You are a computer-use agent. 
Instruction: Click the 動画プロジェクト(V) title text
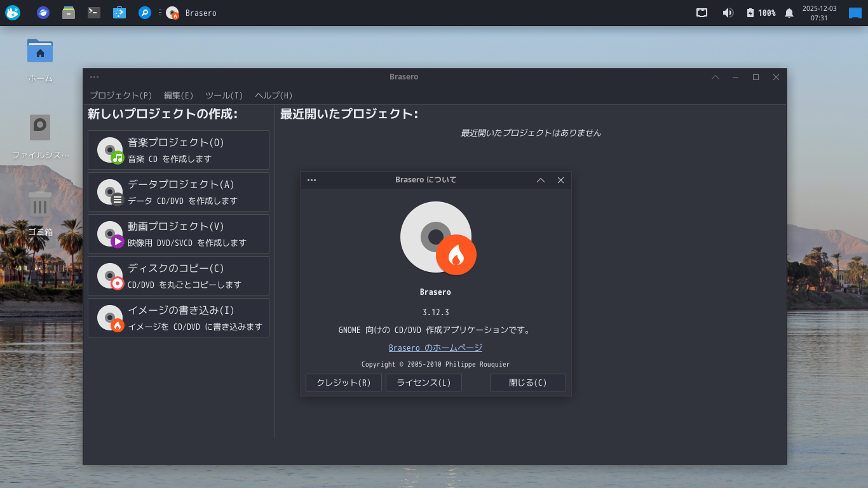point(176,226)
